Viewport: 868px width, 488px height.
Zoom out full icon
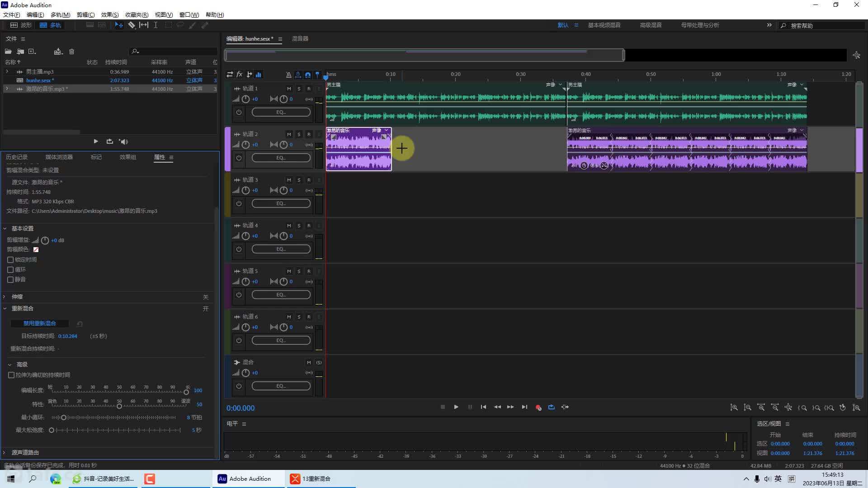pos(788,408)
